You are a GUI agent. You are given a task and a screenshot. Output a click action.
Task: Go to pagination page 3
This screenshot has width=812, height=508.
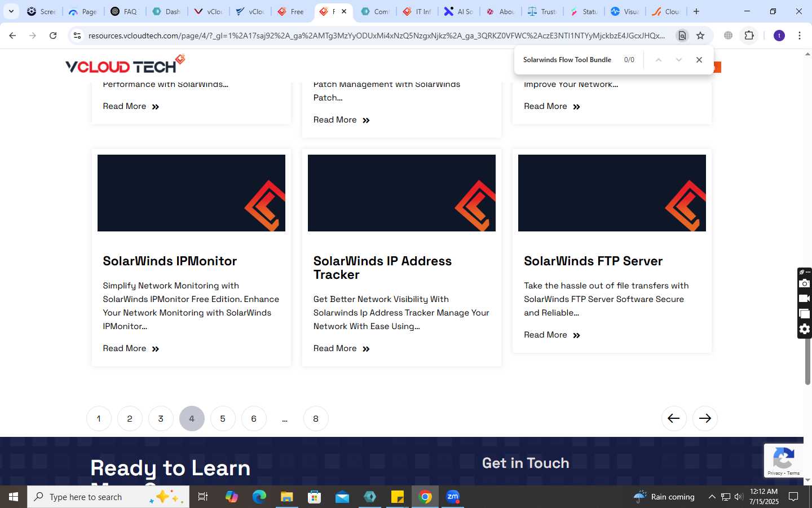pyautogui.click(x=161, y=419)
